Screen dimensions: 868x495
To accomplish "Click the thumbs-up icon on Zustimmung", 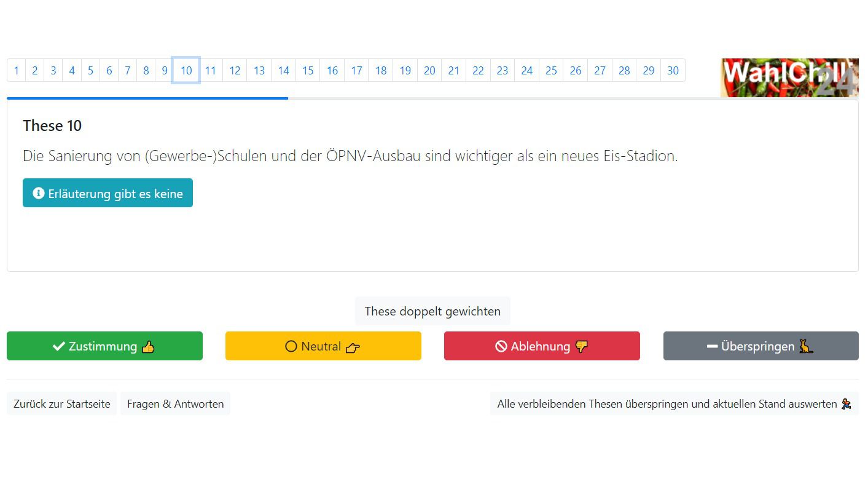I will [x=148, y=347].
